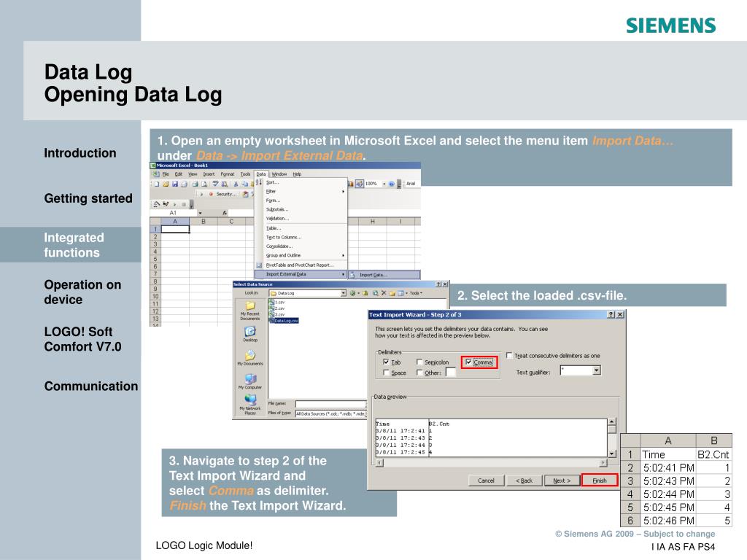Click the New workbook icon in Excel toolbar
Screen dimensions: 747x560
pyautogui.click(x=156, y=184)
